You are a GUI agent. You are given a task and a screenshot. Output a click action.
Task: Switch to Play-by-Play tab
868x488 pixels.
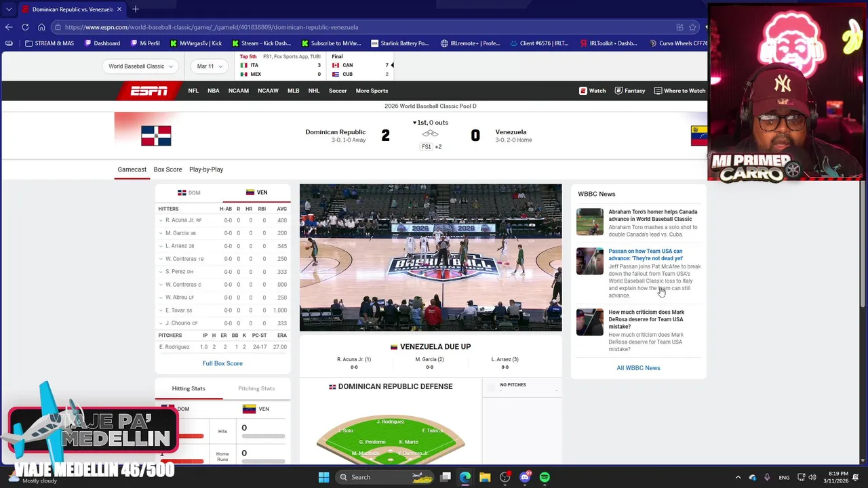tap(206, 169)
